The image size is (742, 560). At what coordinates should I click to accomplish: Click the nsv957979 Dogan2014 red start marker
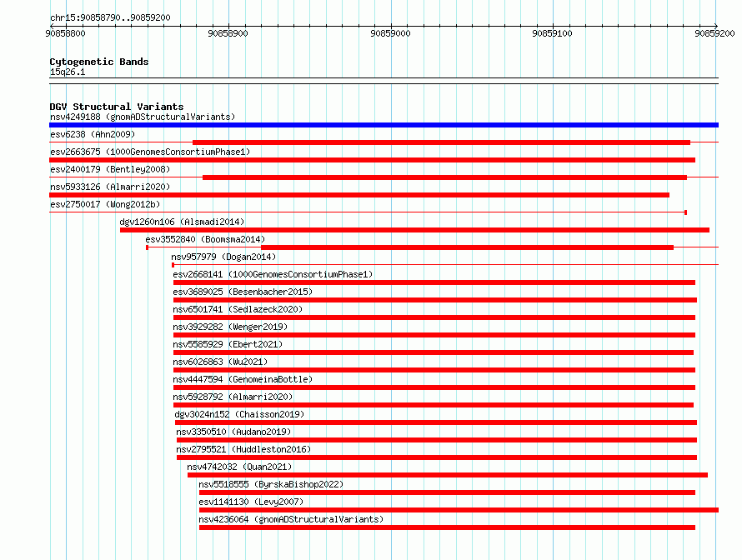coord(173,265)
